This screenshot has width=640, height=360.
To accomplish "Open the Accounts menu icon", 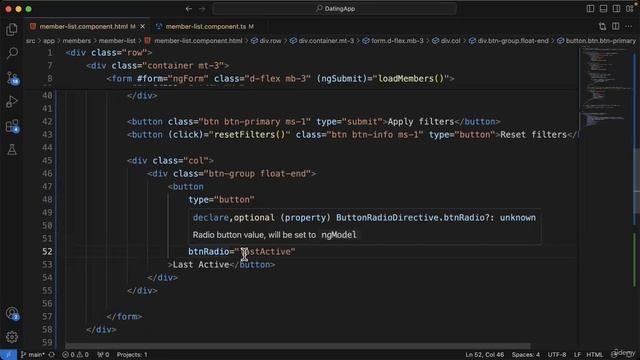I will pyautogui.click(x=12, y=313).
